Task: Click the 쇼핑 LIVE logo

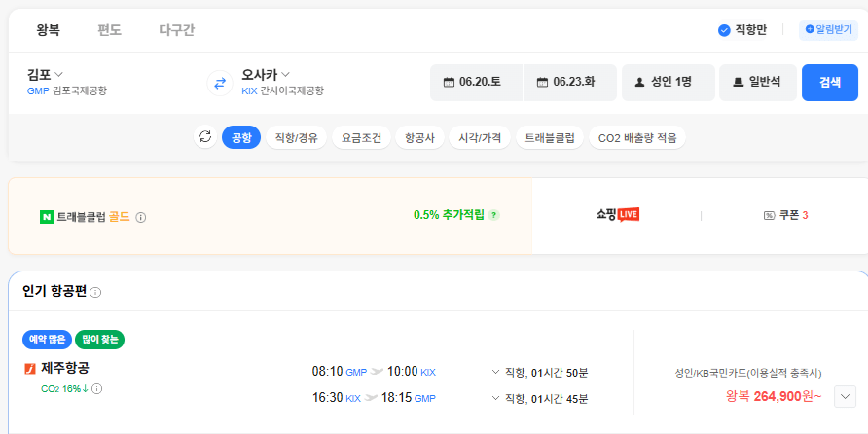Action: (x=618, y=215)
